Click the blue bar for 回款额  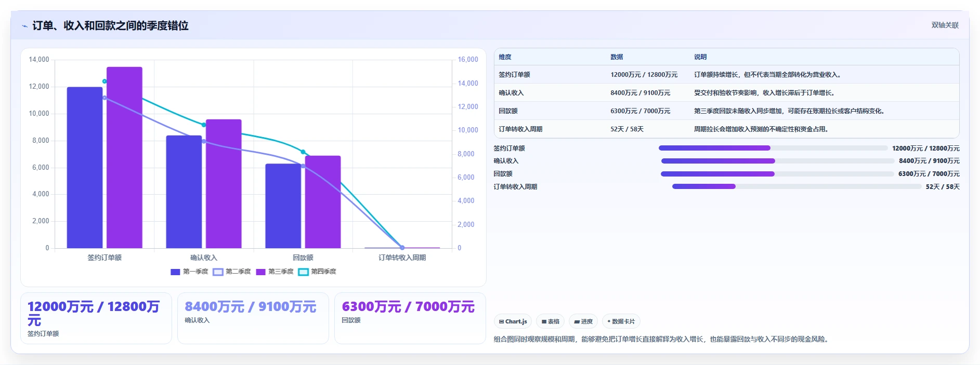coord(283,206)
